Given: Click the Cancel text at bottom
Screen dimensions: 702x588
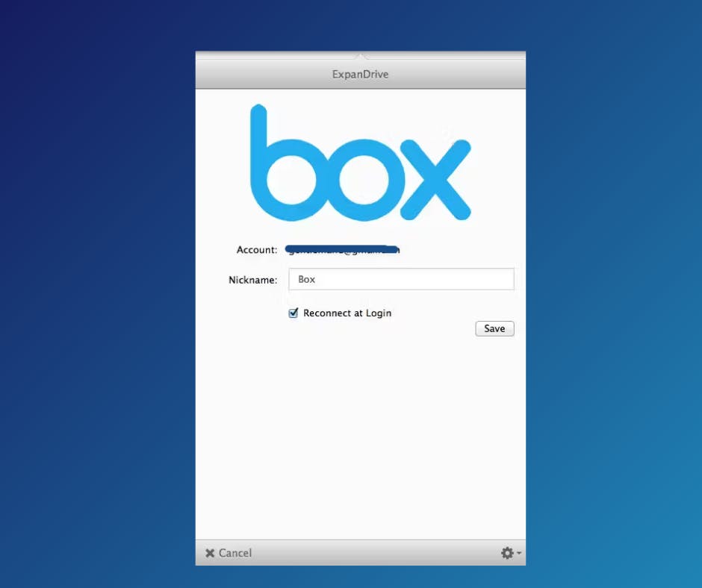Looking at the screenshot, I should tap(235, 553).
